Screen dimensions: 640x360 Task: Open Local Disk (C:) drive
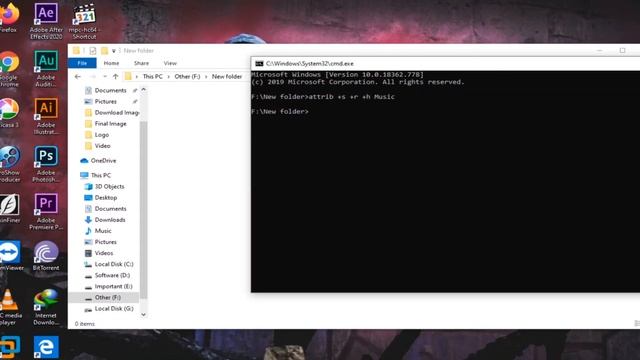pos(110,264)
